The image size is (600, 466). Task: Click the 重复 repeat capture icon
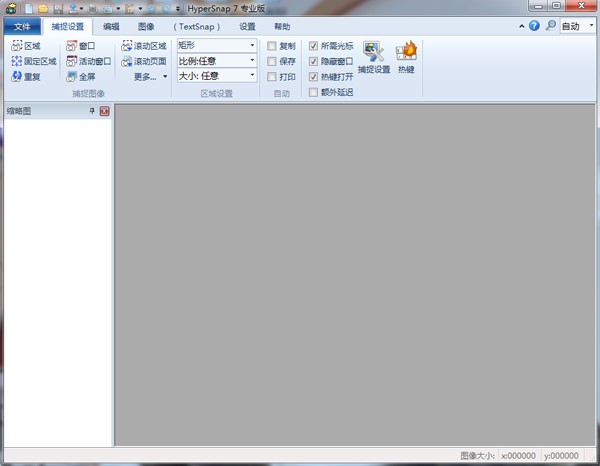[x=17, y=76]
